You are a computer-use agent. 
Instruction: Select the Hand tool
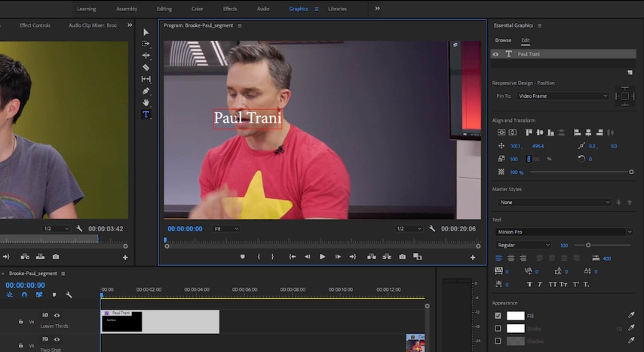point(146,103)
